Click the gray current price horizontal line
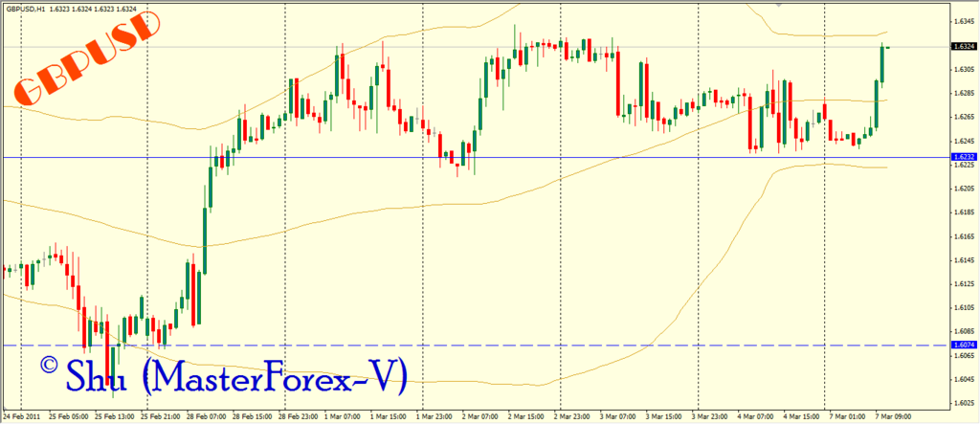This screenshot has height=424, width=980. point(479,46)
